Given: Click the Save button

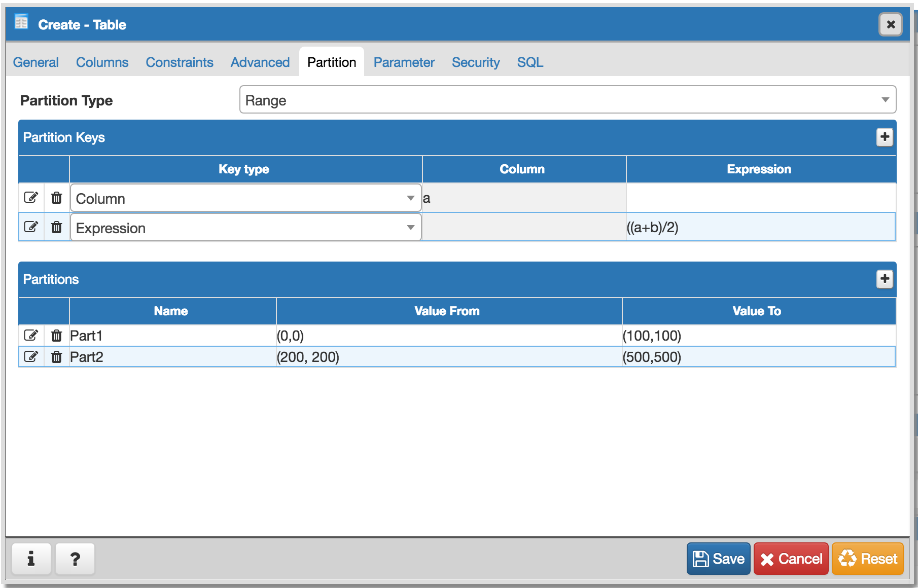Looking at the screenshot, I should coord(718,559).
